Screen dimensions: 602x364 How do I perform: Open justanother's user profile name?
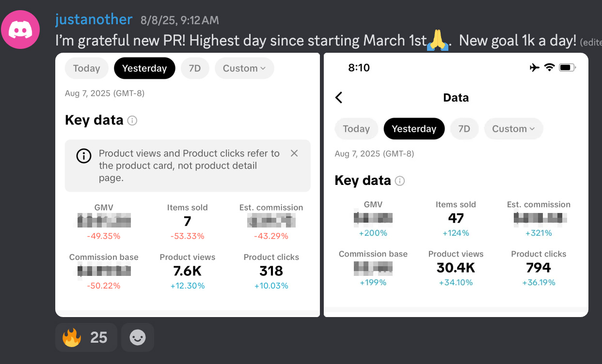[94, 19]
